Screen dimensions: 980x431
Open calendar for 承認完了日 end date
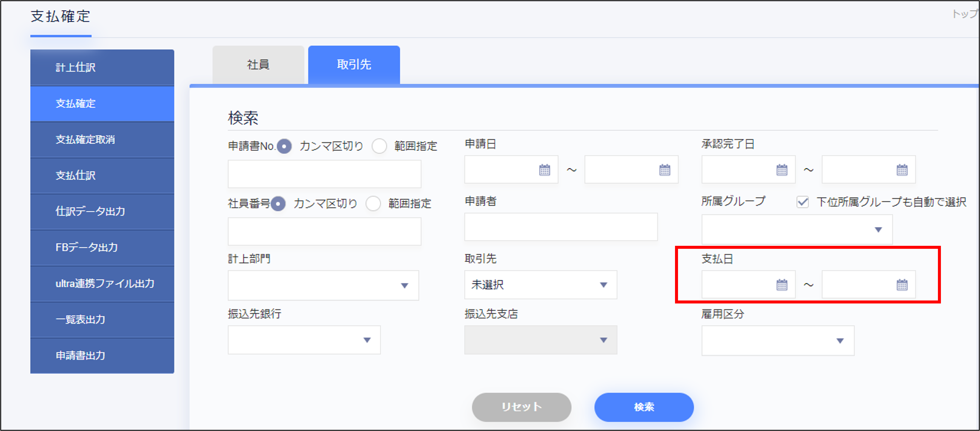[x=902, y=170]
